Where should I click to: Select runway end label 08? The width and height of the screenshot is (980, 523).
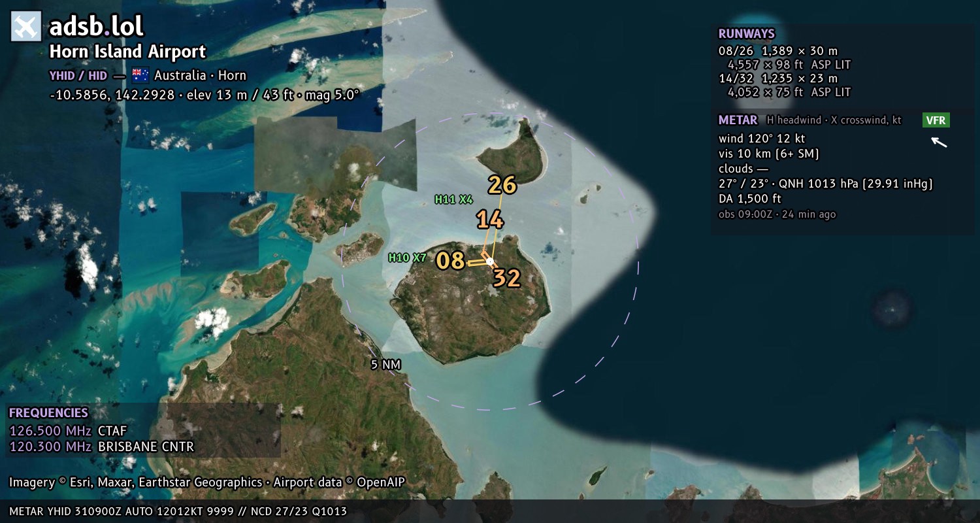pos(450,261)
